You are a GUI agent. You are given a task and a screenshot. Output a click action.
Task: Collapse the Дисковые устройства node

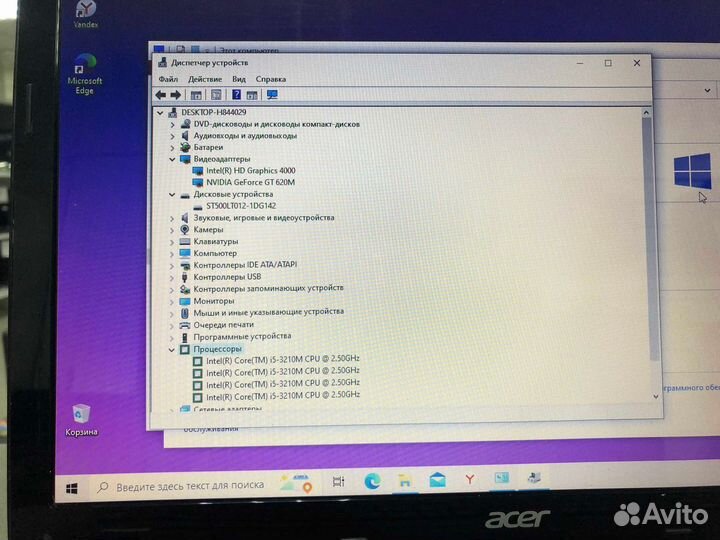coord(172,195)
